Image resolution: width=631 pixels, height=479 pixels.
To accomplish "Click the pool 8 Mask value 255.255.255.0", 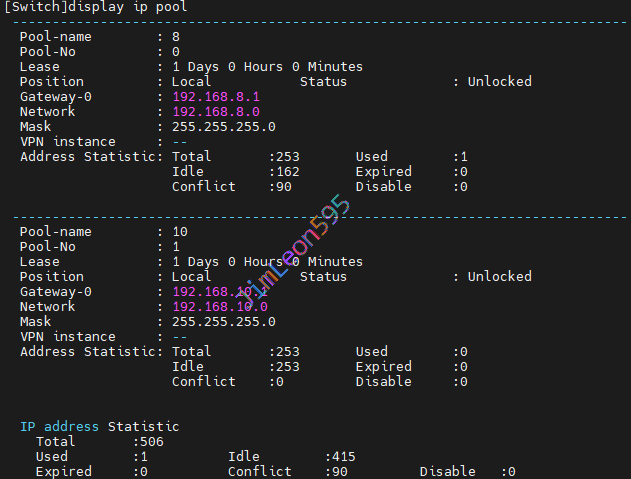I will [223, 127].
